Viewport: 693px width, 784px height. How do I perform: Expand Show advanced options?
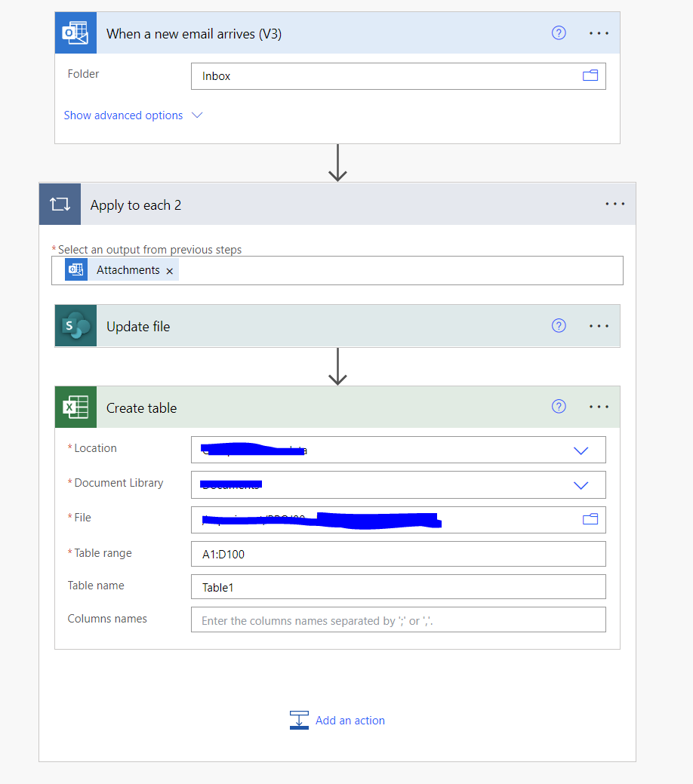[123, 115]
